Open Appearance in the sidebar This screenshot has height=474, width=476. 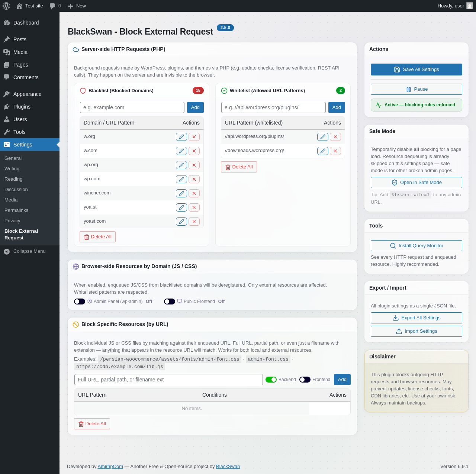[30, 94]
